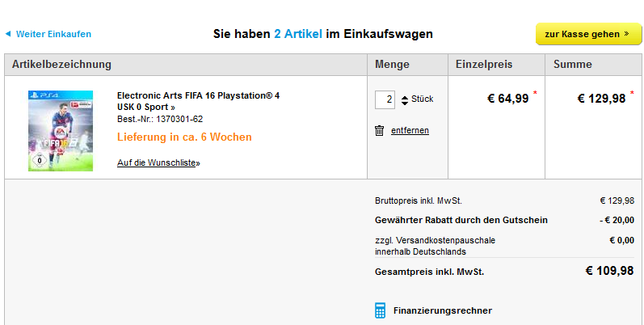Increase quantity with the up arrow
Viewport: 644px width, 325px height.
tap(405, 97)
